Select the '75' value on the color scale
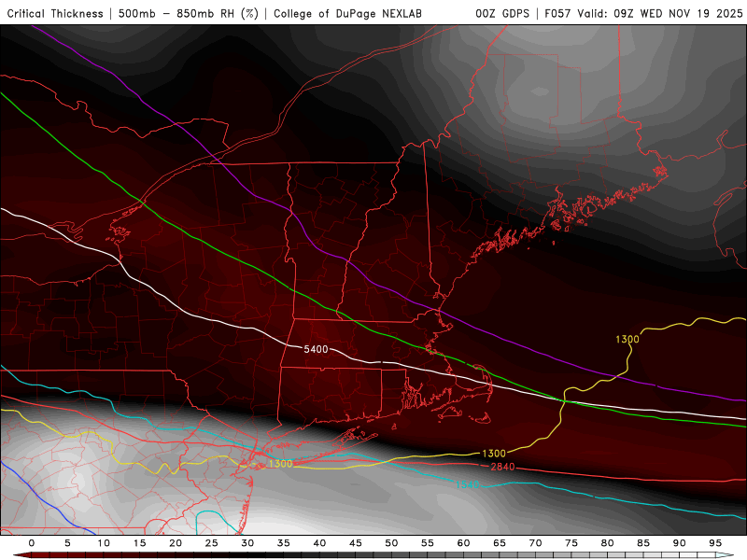The height and width of the screenshot is (560, 747). click(571, 543)
